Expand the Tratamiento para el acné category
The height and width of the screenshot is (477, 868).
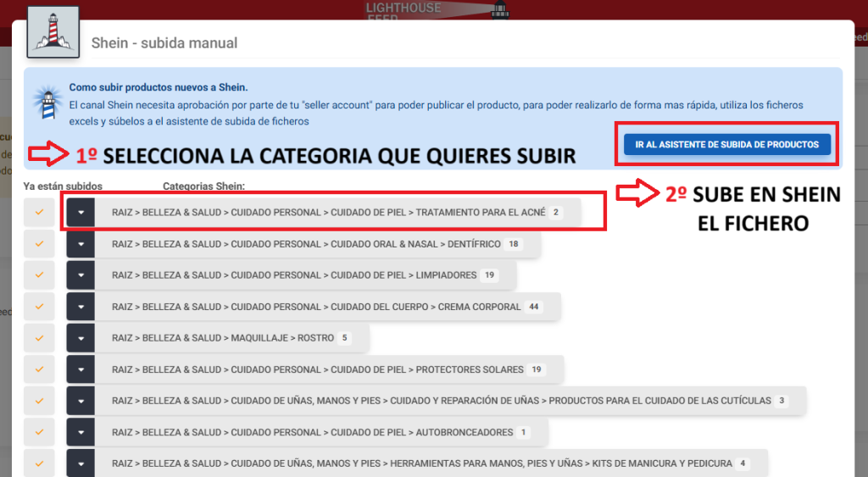pyautogui.click(x=81, y=213)
